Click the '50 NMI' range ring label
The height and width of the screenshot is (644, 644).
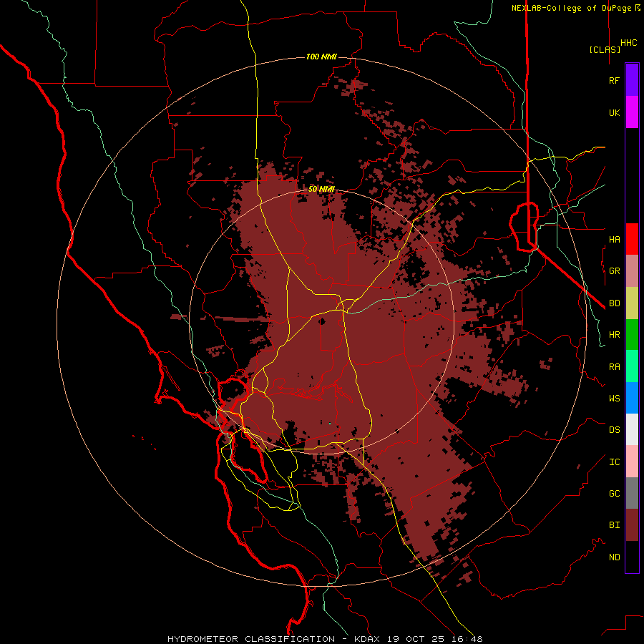[321, 189]
